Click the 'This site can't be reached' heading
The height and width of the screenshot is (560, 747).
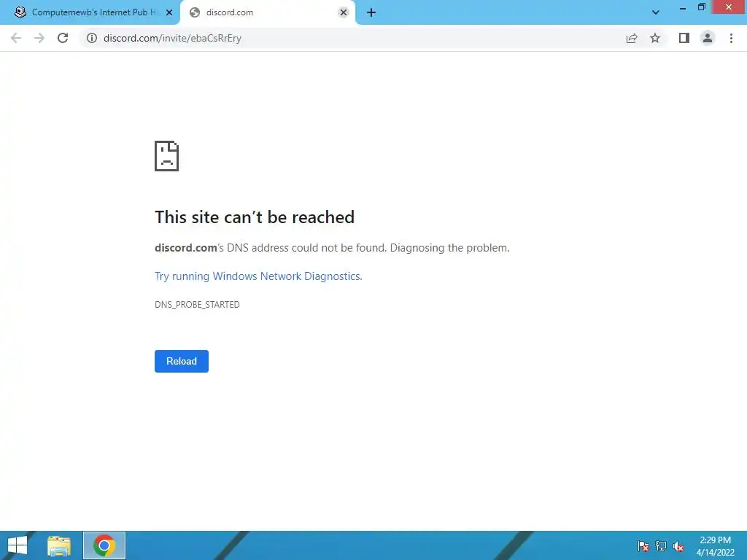point(255,217)
